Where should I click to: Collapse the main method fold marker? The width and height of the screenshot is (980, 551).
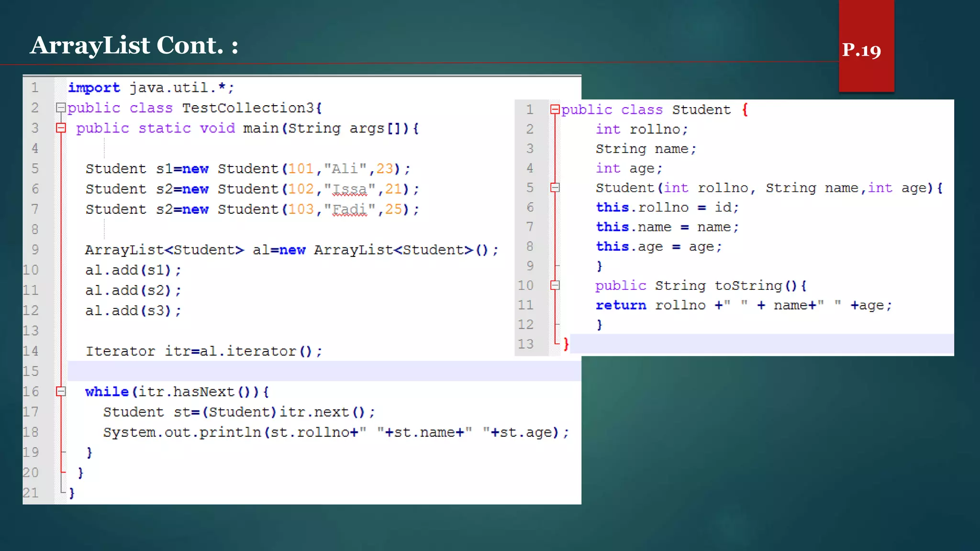tap(61, 128)
